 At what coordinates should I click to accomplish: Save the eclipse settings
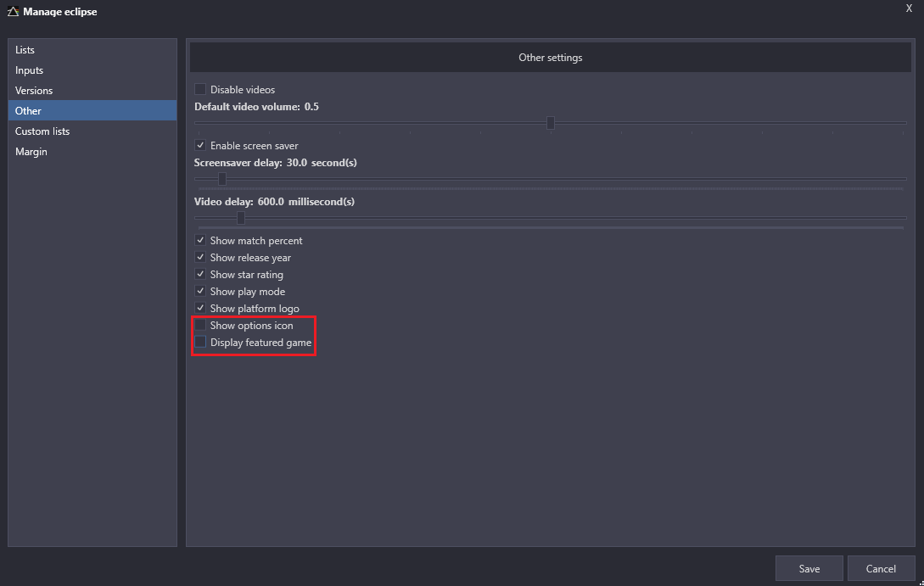pos(809,568)
